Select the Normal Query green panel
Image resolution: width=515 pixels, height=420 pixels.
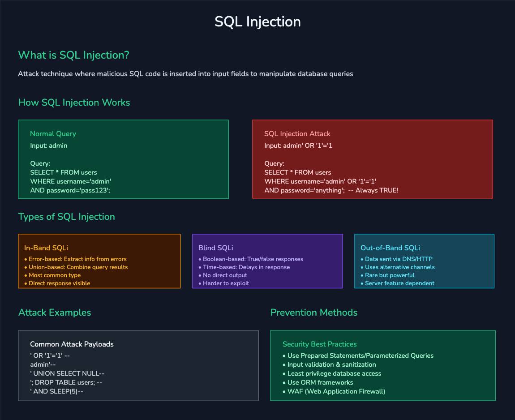123,159
